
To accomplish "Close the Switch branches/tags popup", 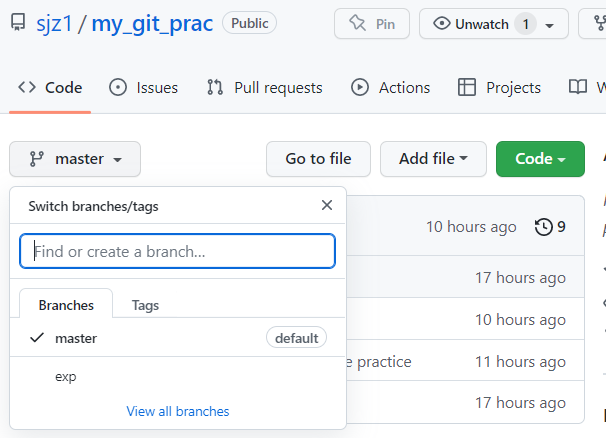I will coord(327,205).
